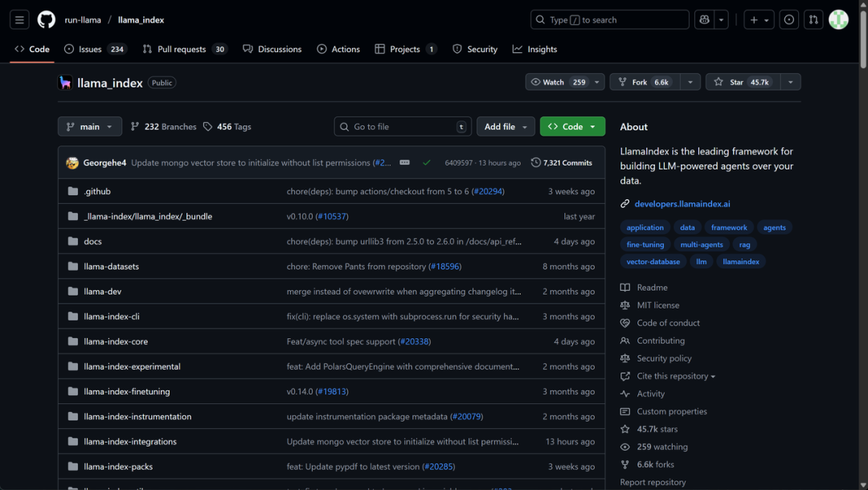Expand commit message ellipsis button
Viewport: 868px width, 490px height.
pos(404,162)
